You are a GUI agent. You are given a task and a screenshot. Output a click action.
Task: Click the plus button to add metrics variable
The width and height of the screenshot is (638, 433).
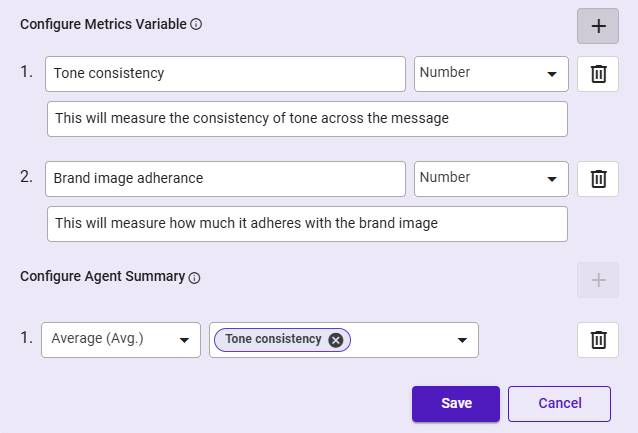click(598, 26)
